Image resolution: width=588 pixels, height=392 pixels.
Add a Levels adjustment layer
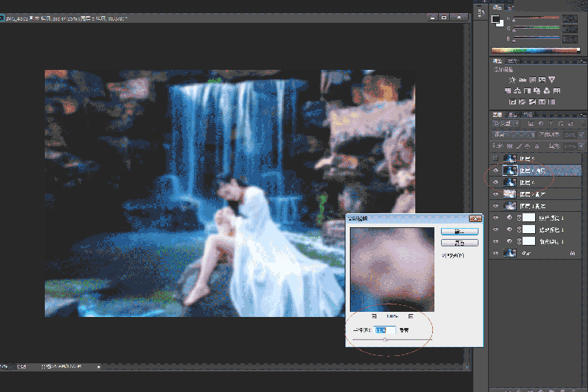[x=523, y=80]
